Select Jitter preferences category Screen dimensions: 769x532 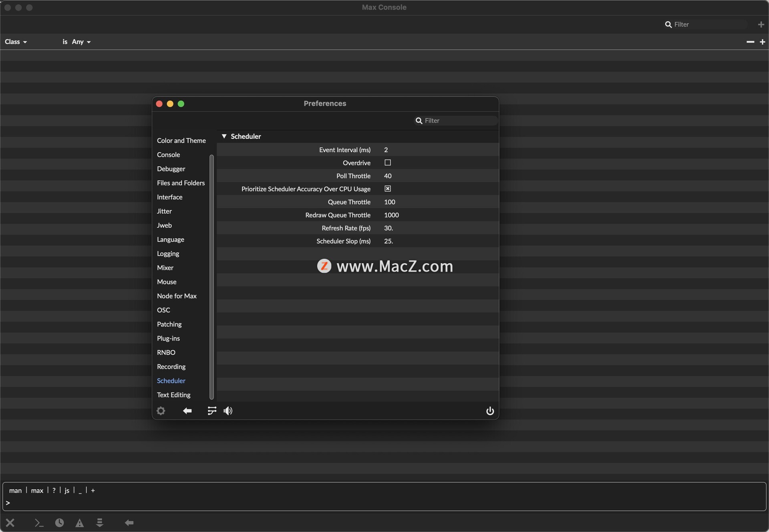(x=164, y=211)
